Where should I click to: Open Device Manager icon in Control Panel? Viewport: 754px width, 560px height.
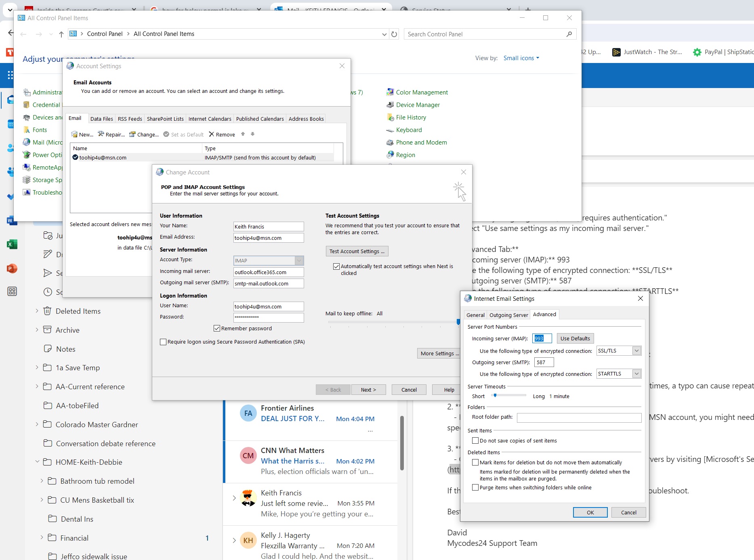point(390,105)
